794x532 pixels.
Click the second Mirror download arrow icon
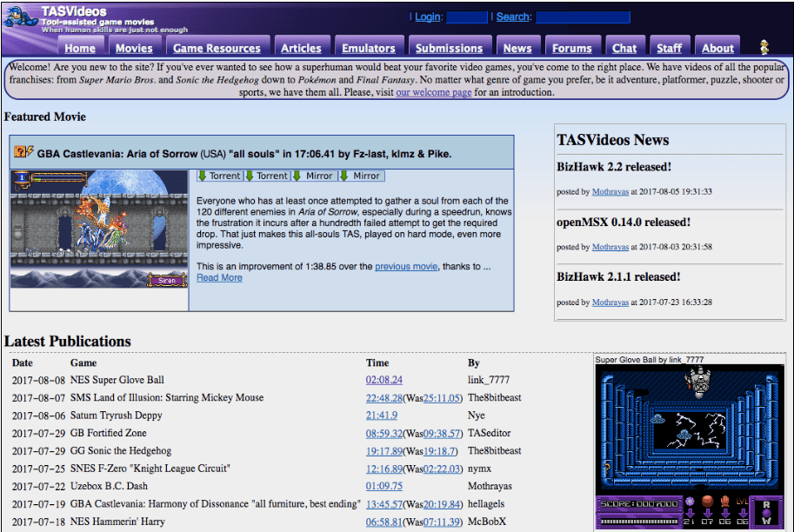coord(342,175)
